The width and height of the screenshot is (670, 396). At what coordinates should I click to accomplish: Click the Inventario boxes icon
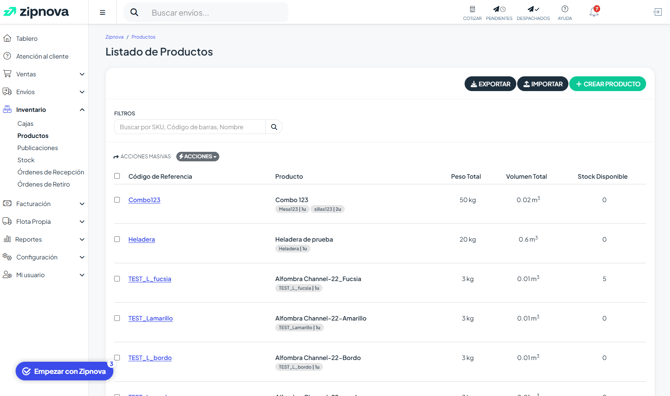coord(7,109)
